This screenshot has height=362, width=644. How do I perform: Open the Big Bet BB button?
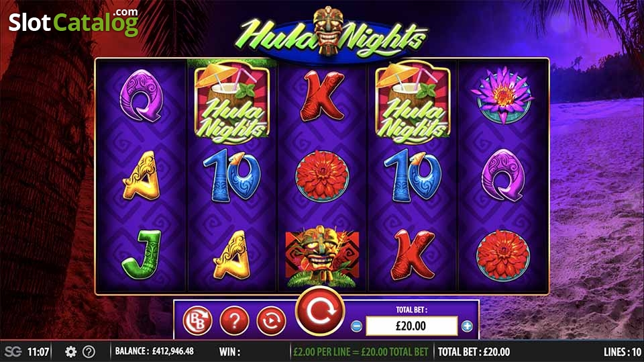197,320
